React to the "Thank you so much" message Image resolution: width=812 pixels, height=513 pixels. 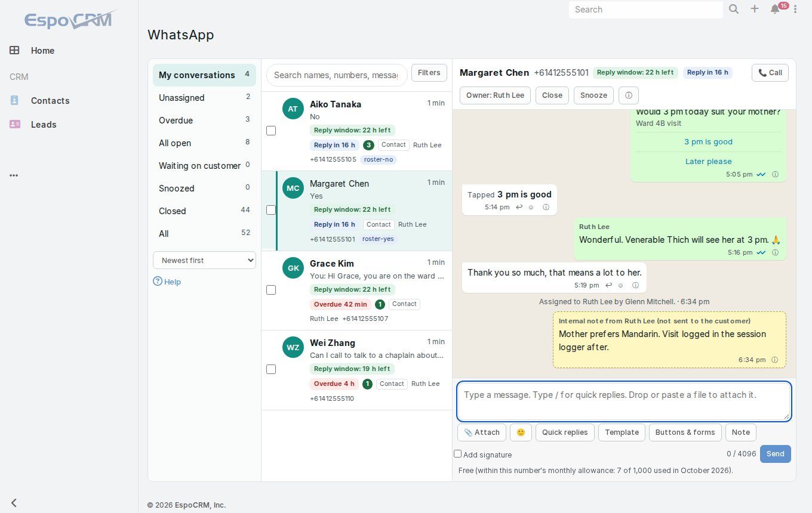(x=621, y=286)
